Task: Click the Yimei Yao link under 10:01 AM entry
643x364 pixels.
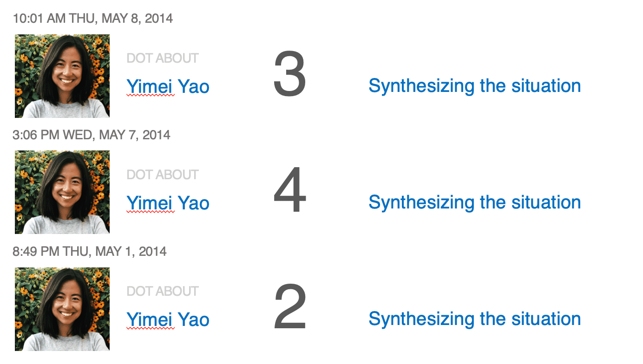Action: [x=168, y=87]
